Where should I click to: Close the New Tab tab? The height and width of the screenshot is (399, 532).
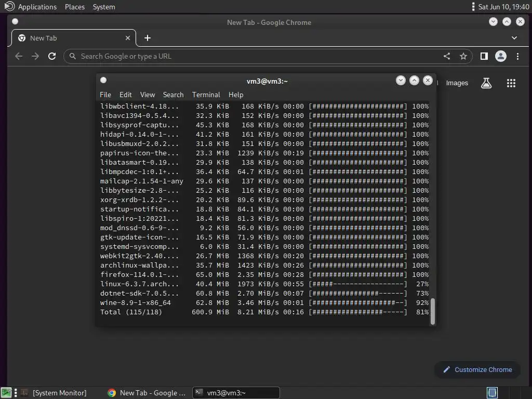click(x=128, y=38)
